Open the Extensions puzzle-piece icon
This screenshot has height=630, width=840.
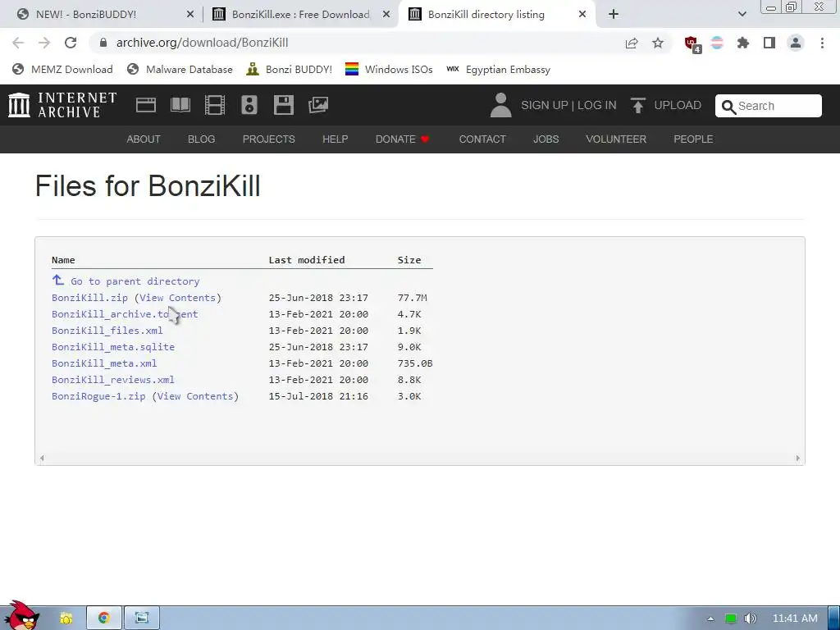coord(743,43)
